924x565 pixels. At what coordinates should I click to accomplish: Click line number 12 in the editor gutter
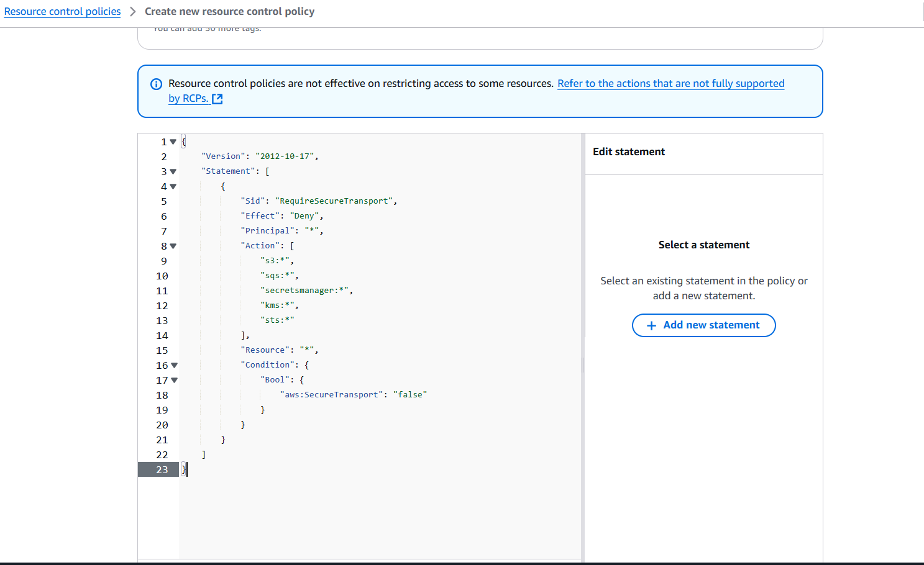tap(162, 306)
